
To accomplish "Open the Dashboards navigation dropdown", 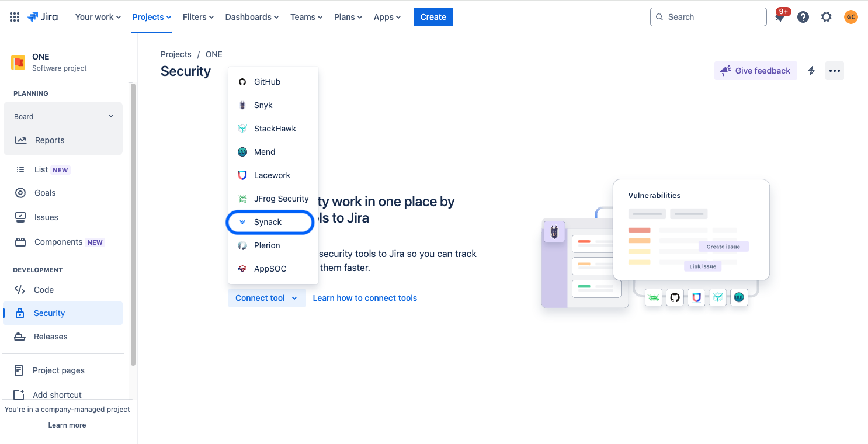I will coord(252,17).
